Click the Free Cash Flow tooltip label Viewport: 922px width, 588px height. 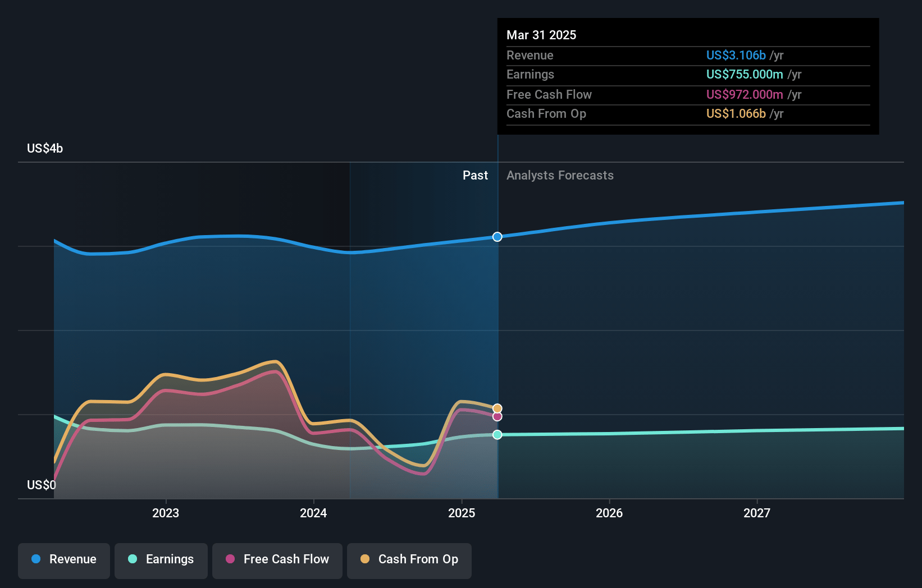click(x=549, y=94)
